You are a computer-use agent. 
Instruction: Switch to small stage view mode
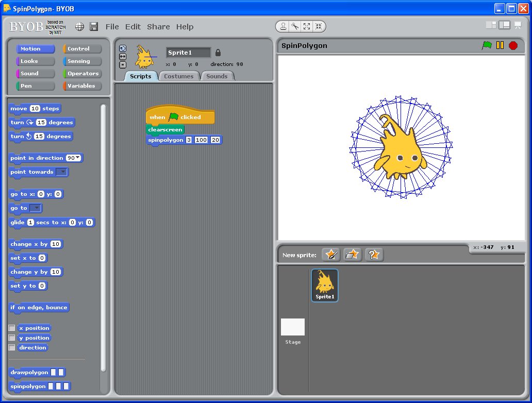click(x=491, y=25)
